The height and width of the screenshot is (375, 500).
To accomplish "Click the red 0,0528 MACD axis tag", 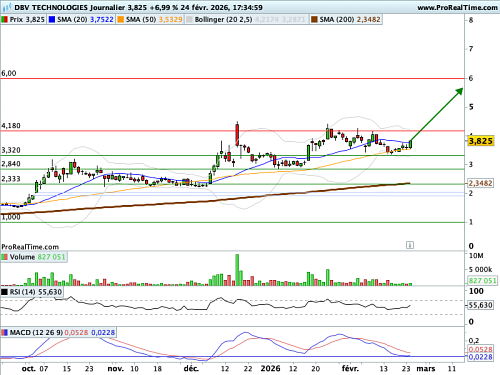I will (x=480, y=349).
